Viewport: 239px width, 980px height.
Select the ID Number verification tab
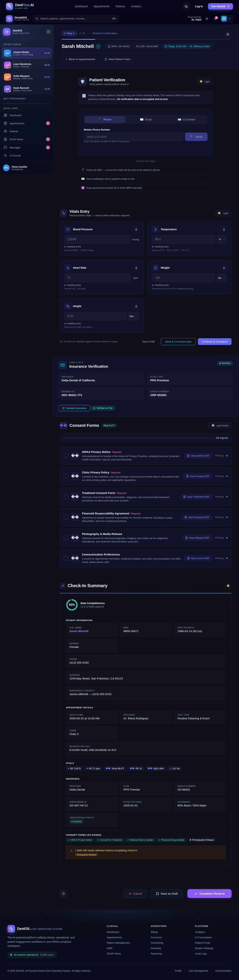(186, 120)
